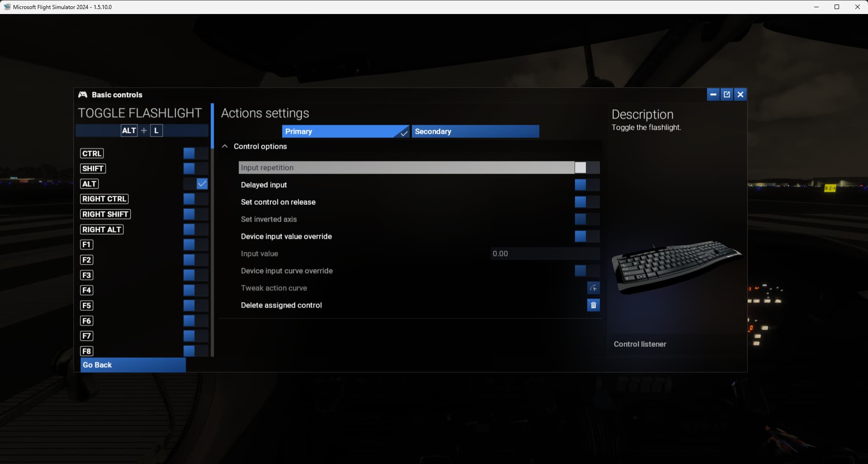The image size is (868, 464).
Task: Uncheck the ALT modifier key
Action: click(x=196, y=184)
